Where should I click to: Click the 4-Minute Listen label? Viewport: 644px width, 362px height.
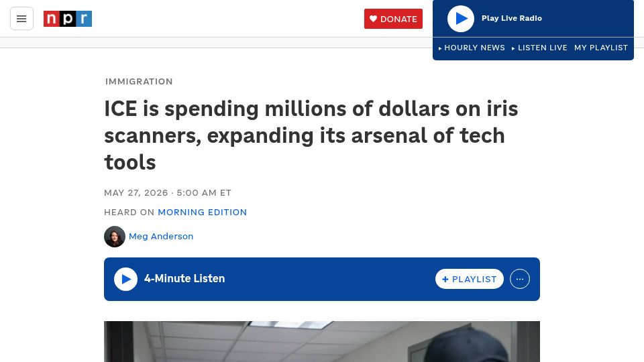pyautogui.click(x=184, y=279)
